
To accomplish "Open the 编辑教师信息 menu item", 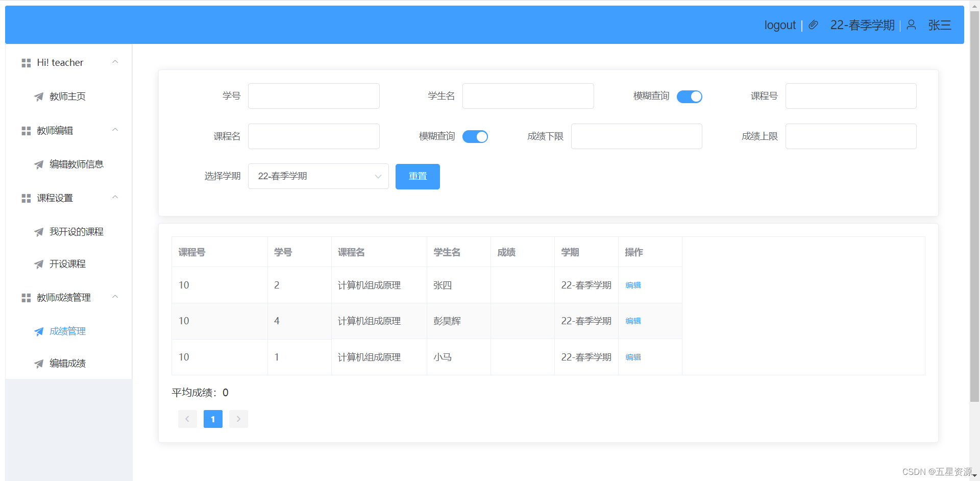I will (69, 164).
